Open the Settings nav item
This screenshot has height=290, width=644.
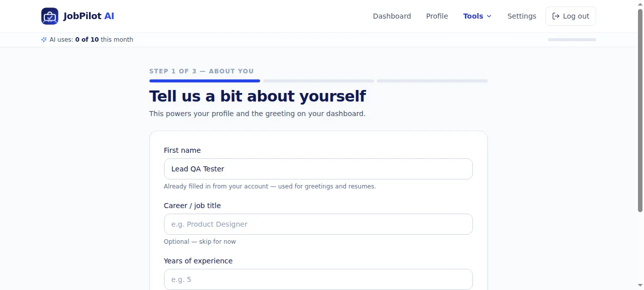click(522, 16)
